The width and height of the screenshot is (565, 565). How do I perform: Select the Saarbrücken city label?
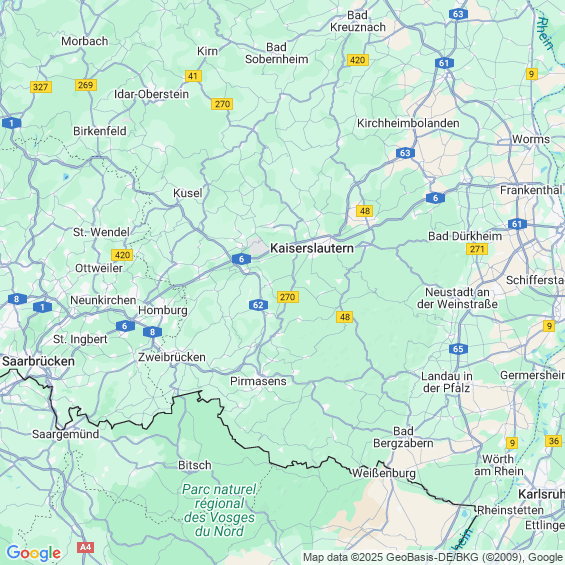[x=39, y=361]
